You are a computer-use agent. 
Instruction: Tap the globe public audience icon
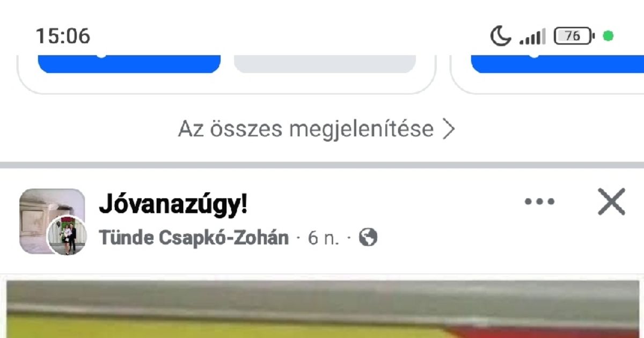(x=368, y=237)
